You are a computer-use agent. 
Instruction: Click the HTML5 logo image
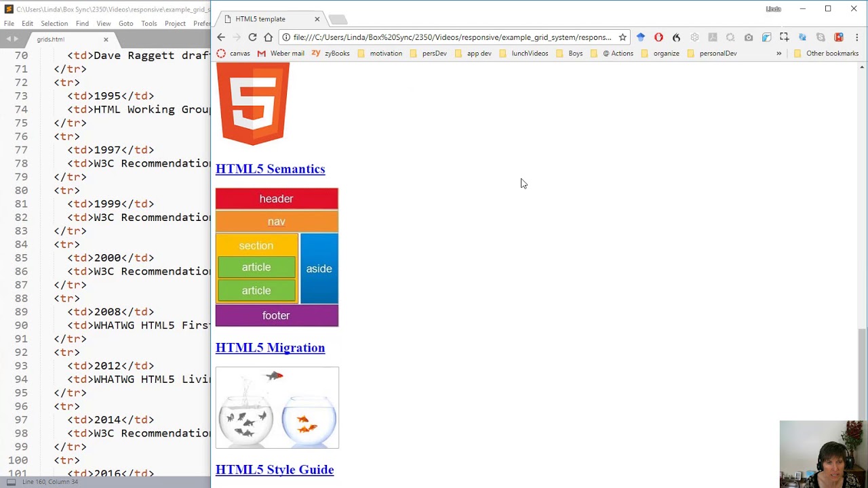252,104
